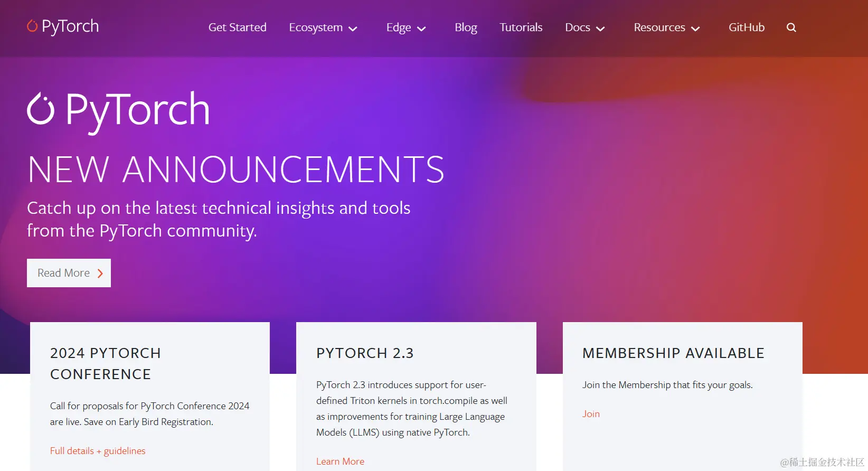
Task: Click the Read More button
Action: click(69, 273)
